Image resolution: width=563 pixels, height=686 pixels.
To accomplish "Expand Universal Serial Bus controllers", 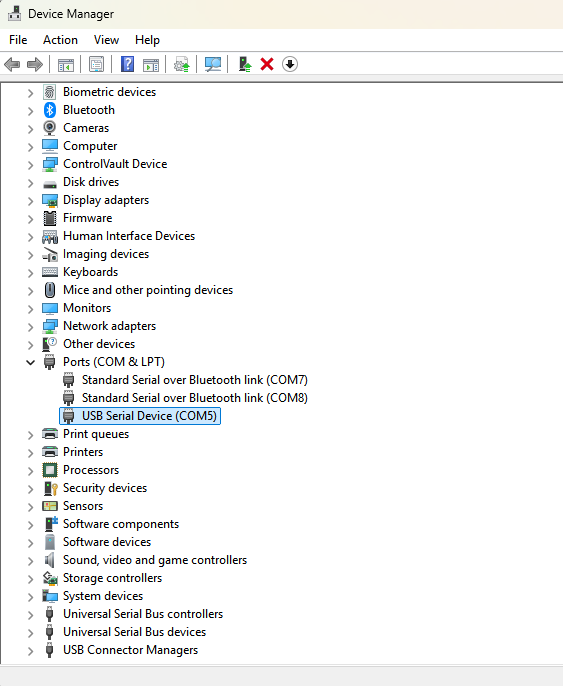I will point(30,615).
